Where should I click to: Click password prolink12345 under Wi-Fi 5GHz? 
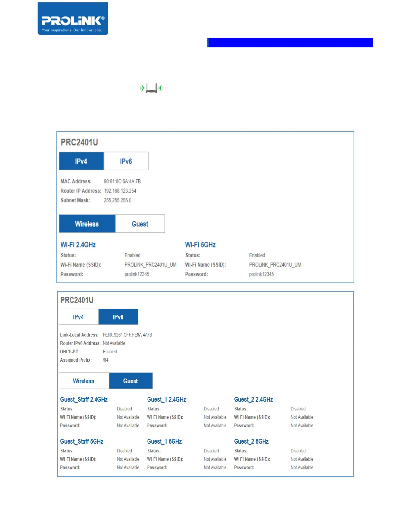click(x=262, y=274)
